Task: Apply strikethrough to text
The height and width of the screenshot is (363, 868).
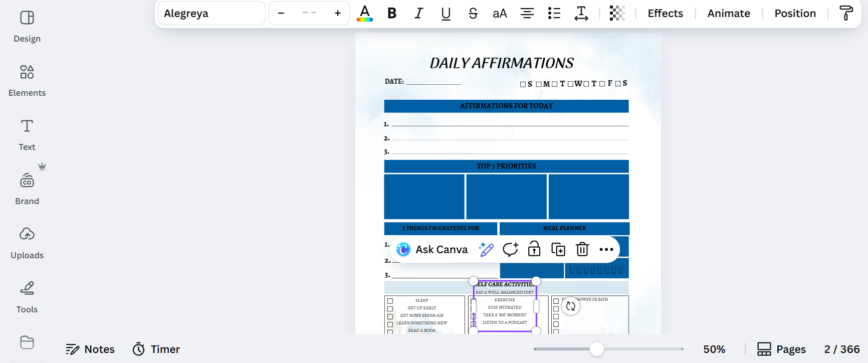Action: tap(473, 14)
